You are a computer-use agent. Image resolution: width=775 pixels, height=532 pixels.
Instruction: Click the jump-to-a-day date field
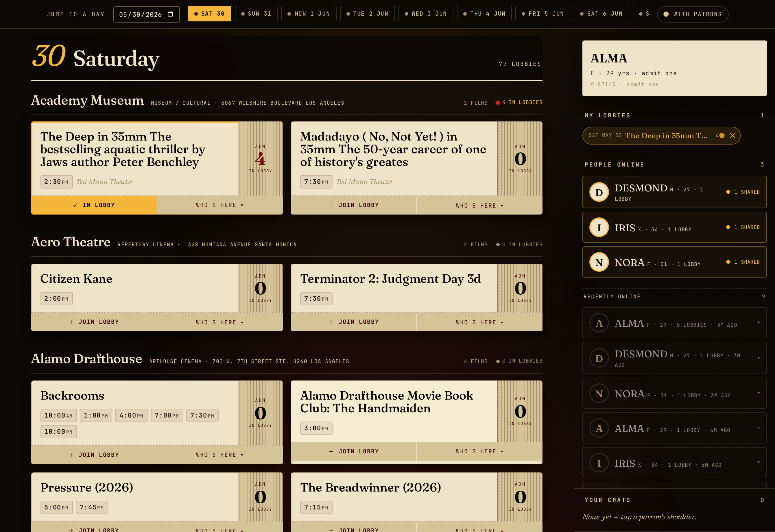tap(146, 14)
